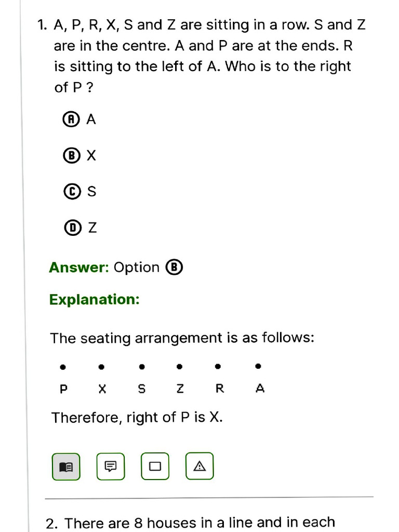This screenshot has width=399, height=532.
Task: Click the dot above letter Z
Action: [x=180, y=367]
